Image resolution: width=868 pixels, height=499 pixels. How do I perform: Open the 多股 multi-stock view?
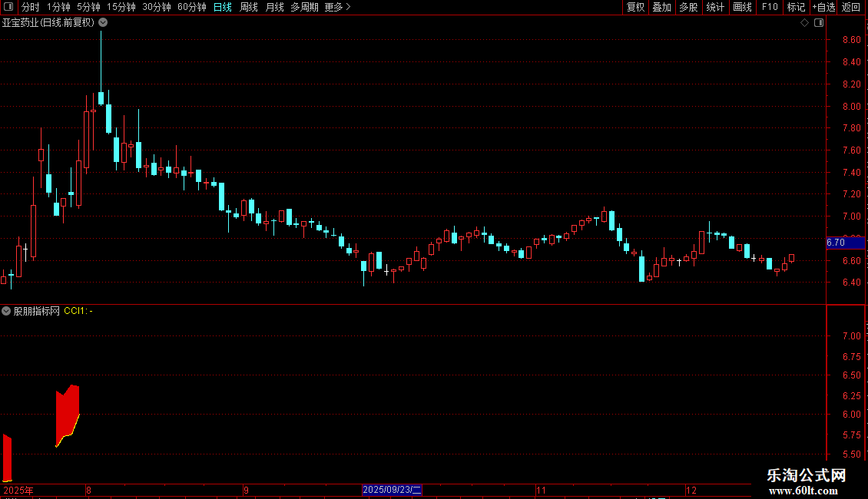tap(688, 7)
